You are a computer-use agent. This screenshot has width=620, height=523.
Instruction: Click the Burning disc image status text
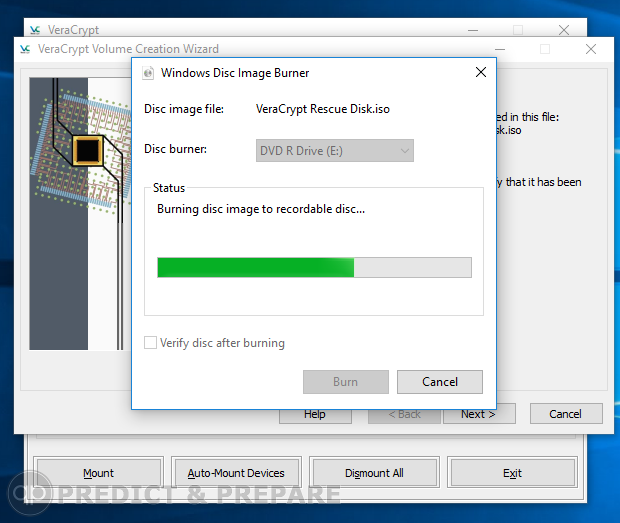pyautogui.click(x=261, y=209)
